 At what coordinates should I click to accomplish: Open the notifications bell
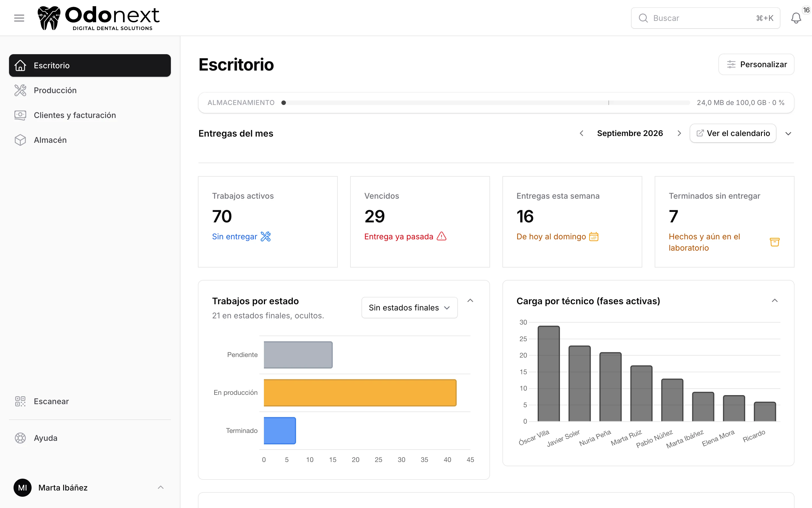796,18
